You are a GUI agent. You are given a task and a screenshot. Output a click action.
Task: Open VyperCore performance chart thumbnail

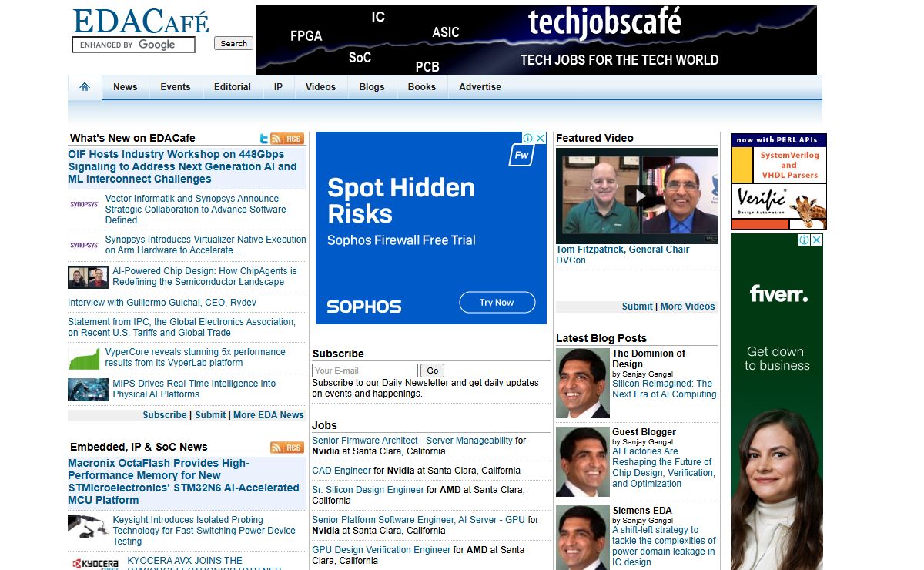(84, 358)
